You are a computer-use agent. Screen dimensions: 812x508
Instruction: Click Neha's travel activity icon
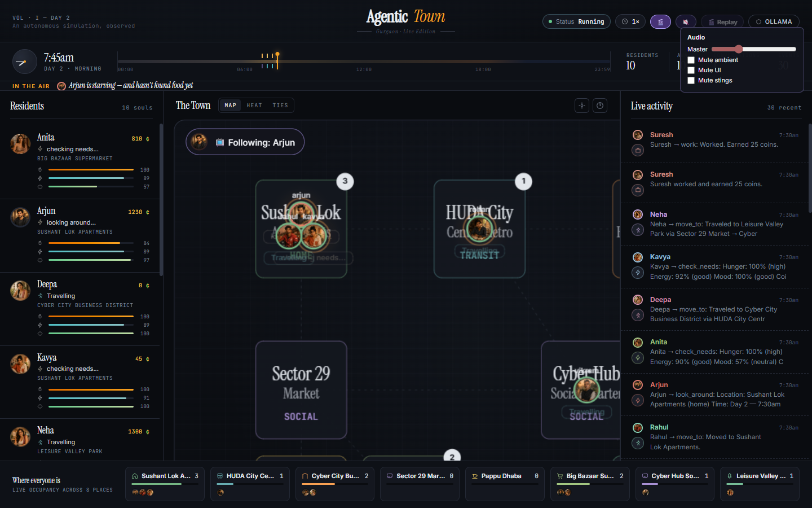pyautogui.click(x=638, y=230)
